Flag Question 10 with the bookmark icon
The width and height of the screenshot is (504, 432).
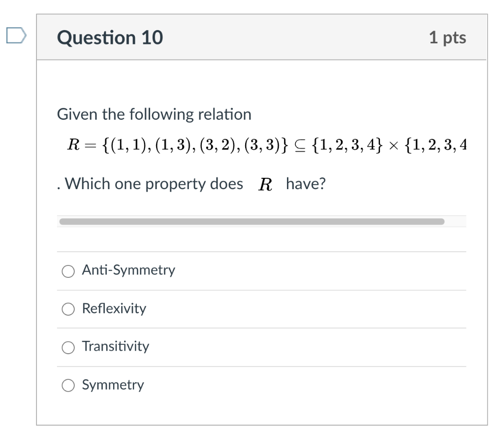pos(16,35)
